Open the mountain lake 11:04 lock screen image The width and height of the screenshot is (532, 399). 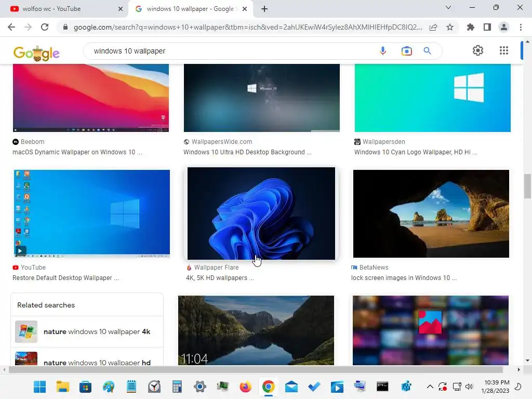(x=256, y=330)
